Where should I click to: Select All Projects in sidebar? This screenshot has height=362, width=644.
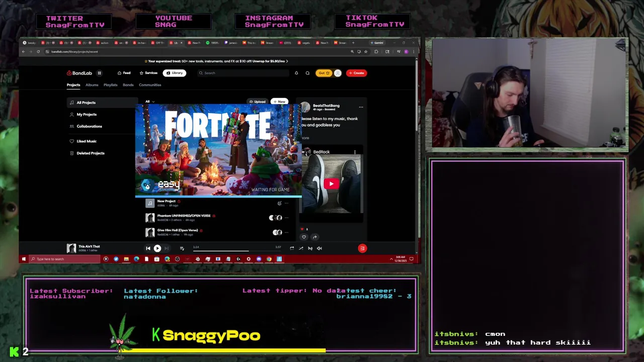(103, 103)
